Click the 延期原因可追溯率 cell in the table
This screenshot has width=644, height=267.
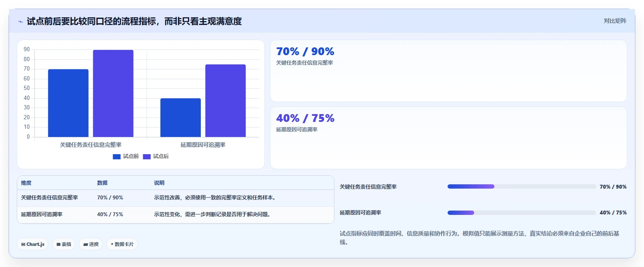(x=42, y=214)
